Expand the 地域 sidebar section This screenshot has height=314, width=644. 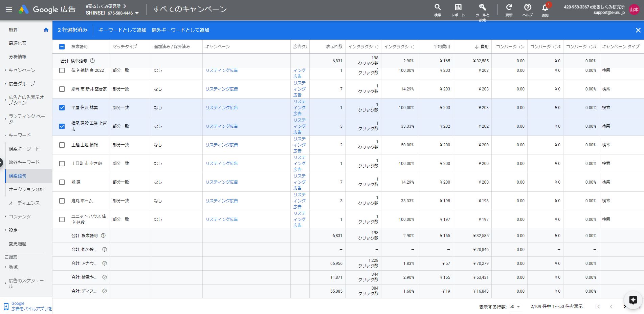5,267
